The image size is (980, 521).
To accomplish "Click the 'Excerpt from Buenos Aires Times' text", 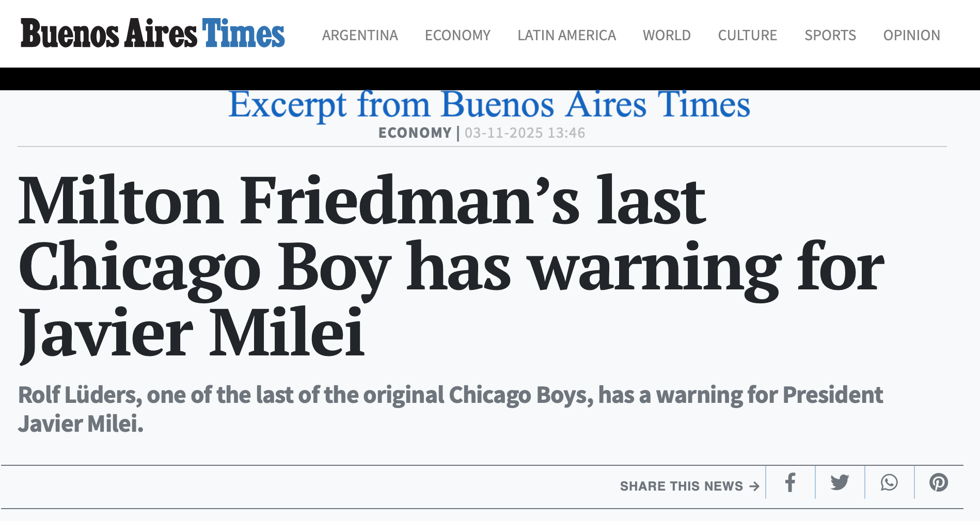I will click(489, 105).
